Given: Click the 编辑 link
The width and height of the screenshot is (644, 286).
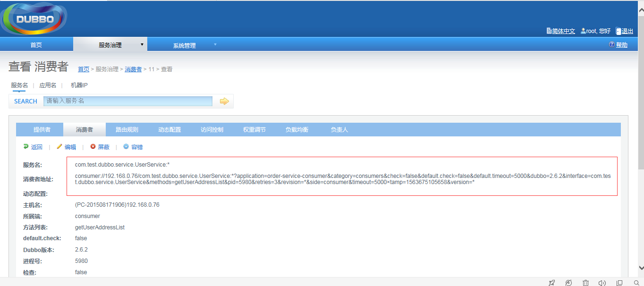Looking at the screenshot, I should 70,147.
